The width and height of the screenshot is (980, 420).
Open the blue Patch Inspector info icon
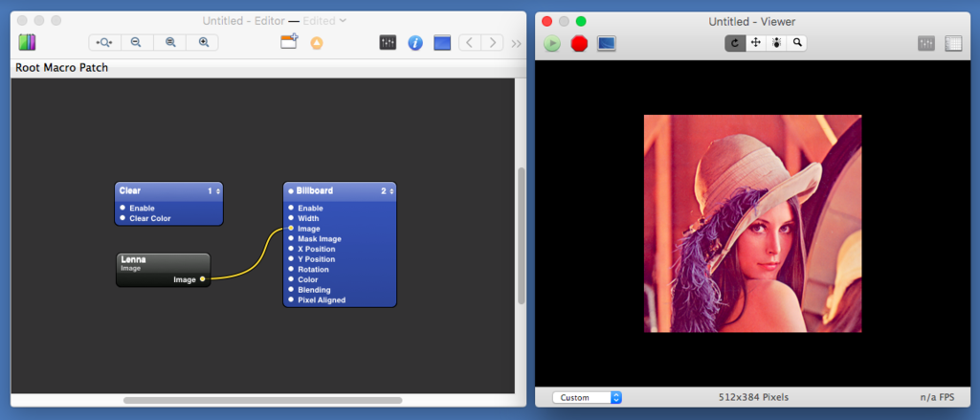[415, 42]
